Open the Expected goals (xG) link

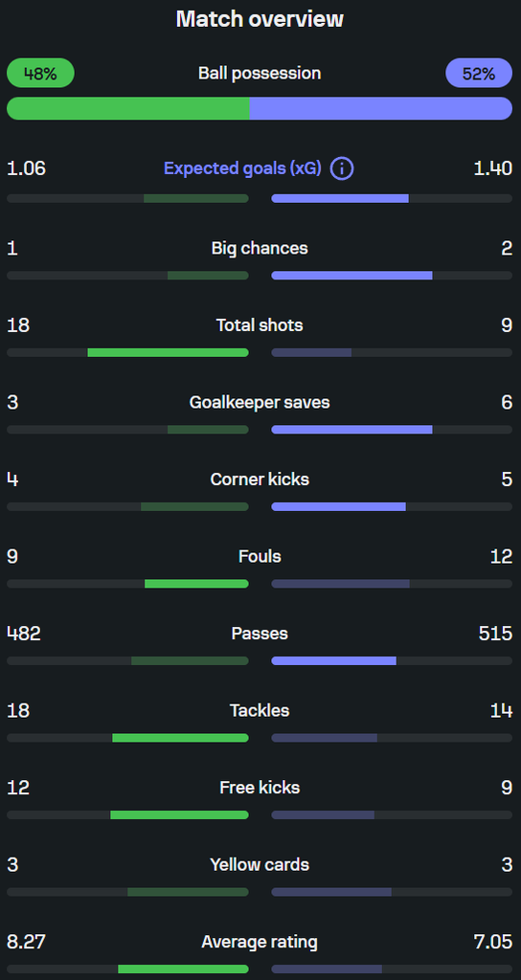[x=242, y=168]
